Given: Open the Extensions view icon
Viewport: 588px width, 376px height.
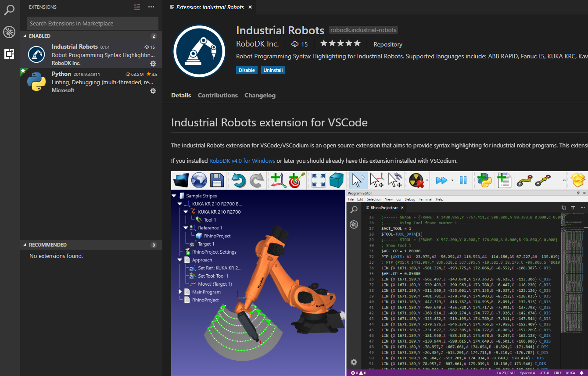Looking at the screenshot, I should 9,54.
